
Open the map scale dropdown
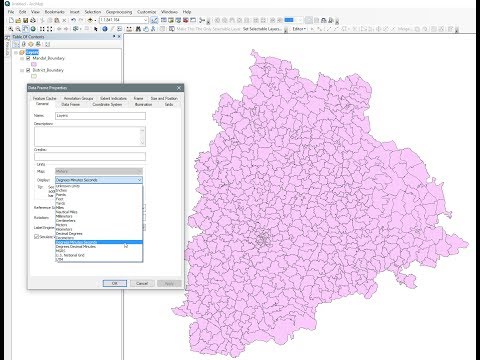145,20
